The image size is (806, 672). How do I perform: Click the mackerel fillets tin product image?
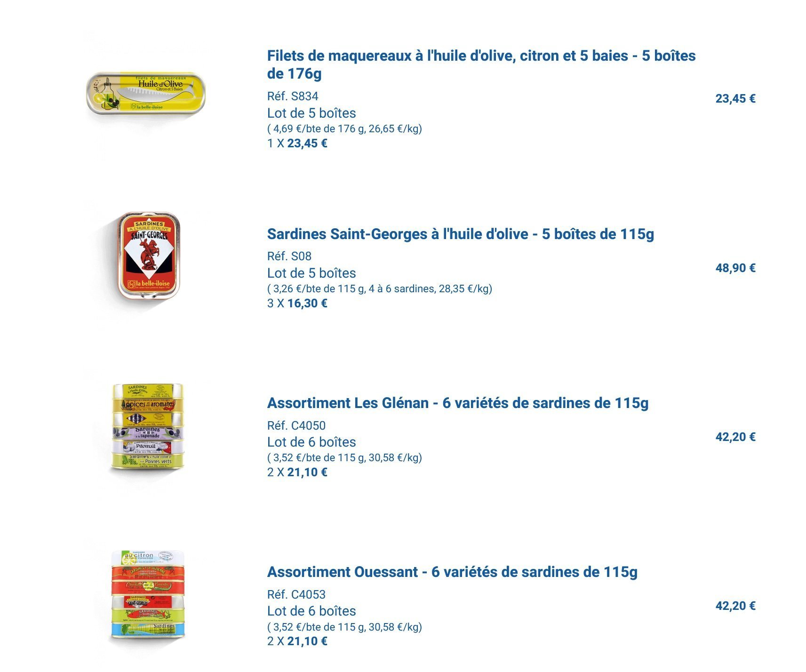coord(146,93)
